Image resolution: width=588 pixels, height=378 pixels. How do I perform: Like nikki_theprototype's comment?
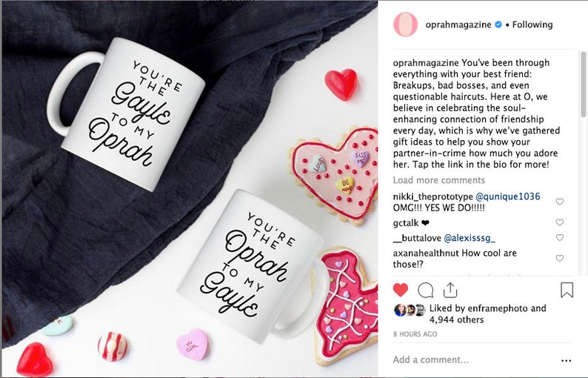560,202
